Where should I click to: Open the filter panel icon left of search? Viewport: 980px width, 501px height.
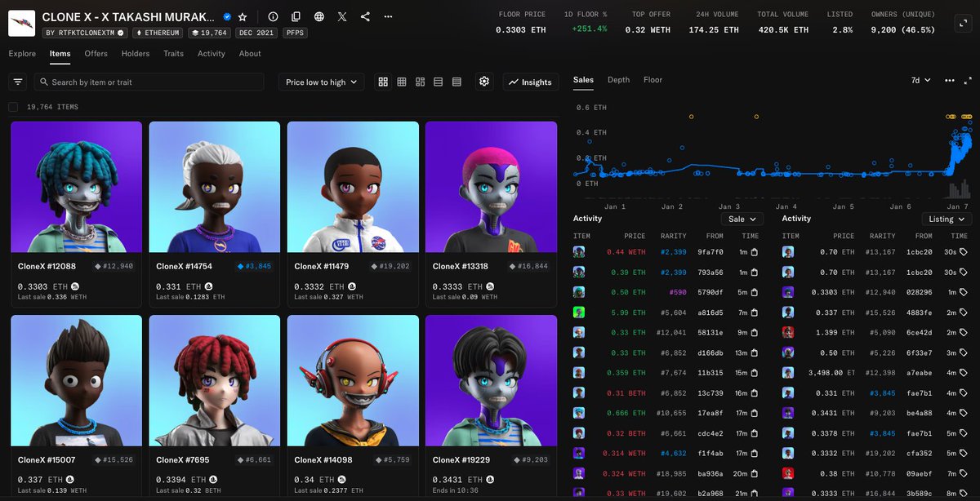click(x=18, y=82)
